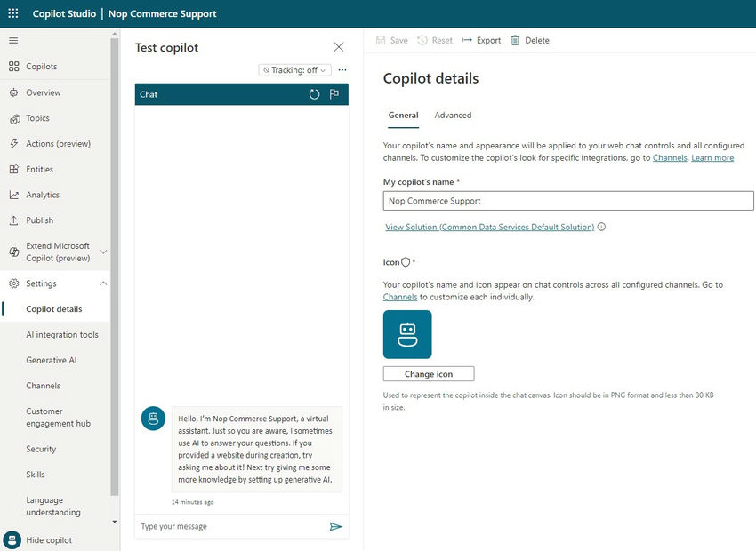Click the Learn more link
Viewport: 756px width, 551px height.
tap(712, 157)
